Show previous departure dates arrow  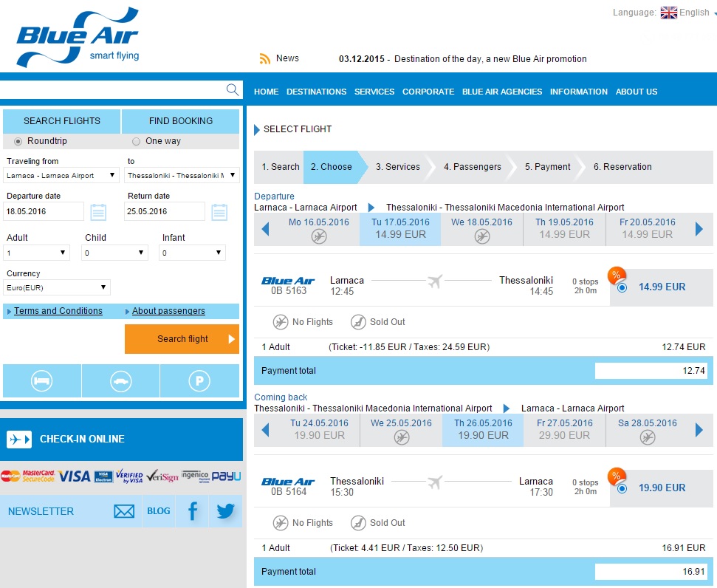pos(265,229)
